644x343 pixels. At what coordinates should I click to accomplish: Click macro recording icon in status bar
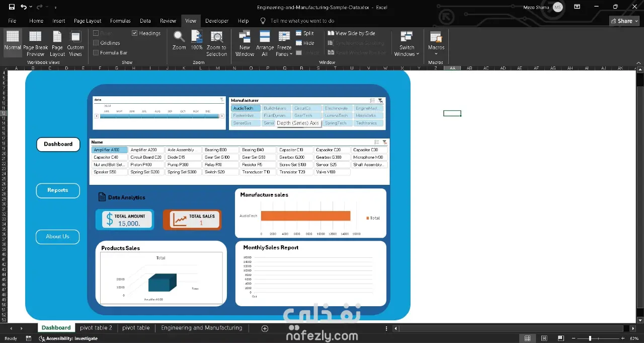point(28,338)
